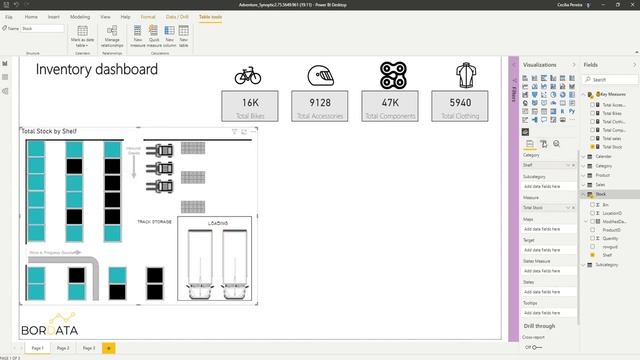This screenshot has height=360, width=640.
Task: Open the Format paint-roller tab icon
Action: [x=543, y=144]
